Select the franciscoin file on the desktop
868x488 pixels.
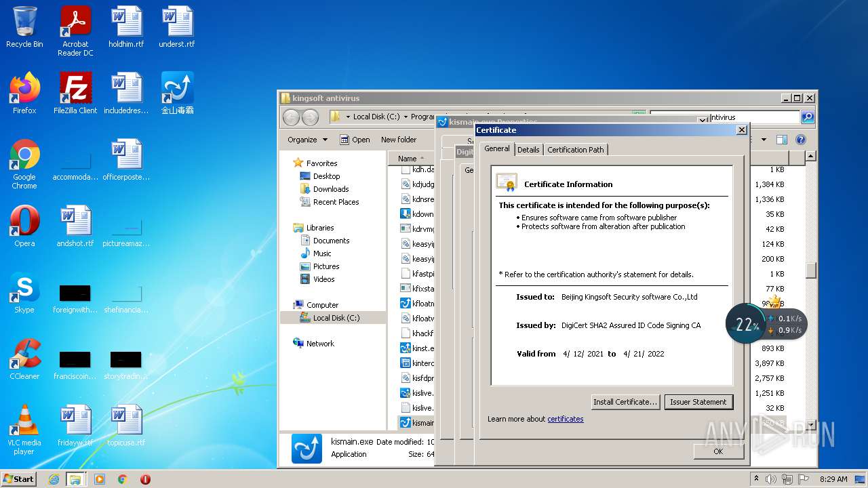tap(75, 366)
